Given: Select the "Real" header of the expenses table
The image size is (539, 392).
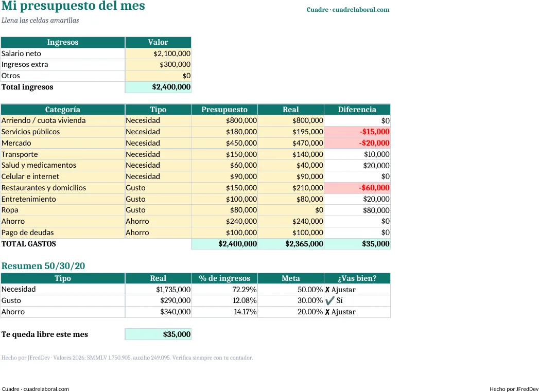Looking at the screenshot, I should [291, 110].
